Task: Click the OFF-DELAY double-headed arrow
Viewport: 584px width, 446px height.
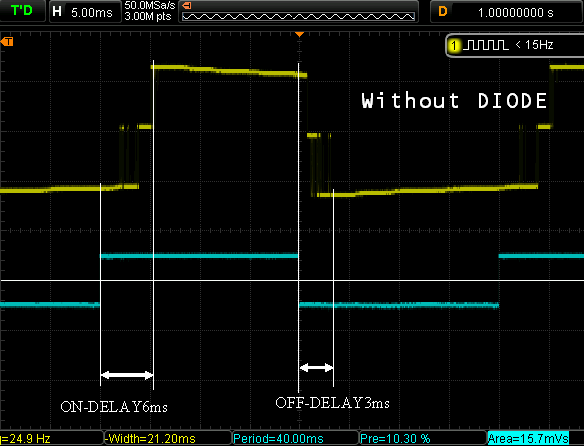Action: tap(316, 368)
